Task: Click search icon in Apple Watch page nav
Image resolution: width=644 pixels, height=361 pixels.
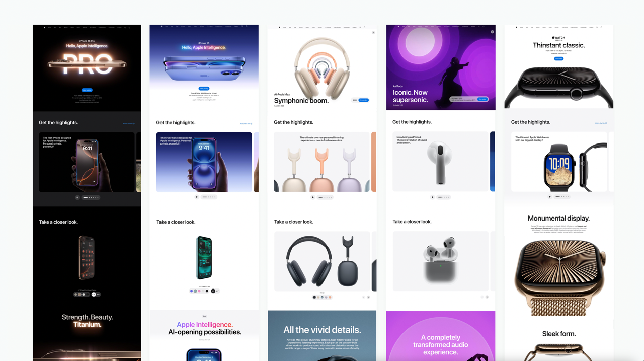Action: (597, 27)
